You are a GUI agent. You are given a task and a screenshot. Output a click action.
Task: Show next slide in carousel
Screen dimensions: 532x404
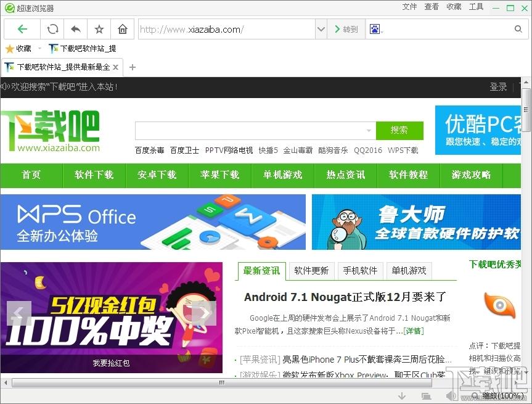[204, 313]
